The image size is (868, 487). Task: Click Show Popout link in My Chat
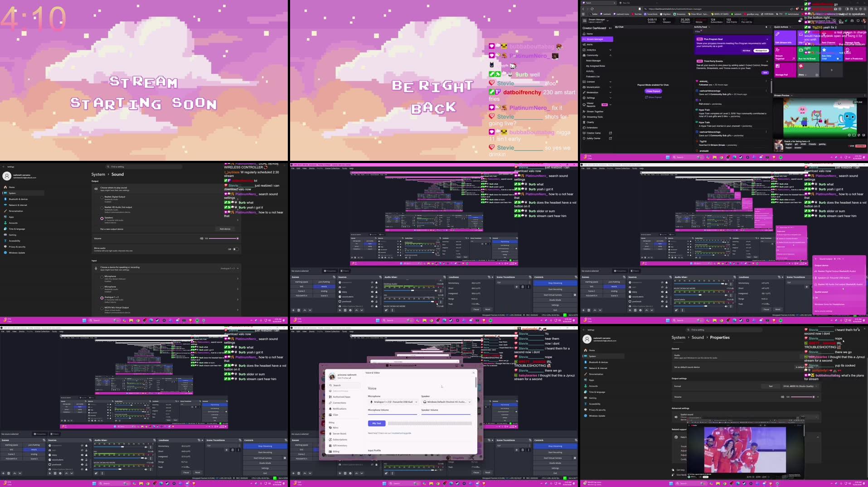point(653,97)
